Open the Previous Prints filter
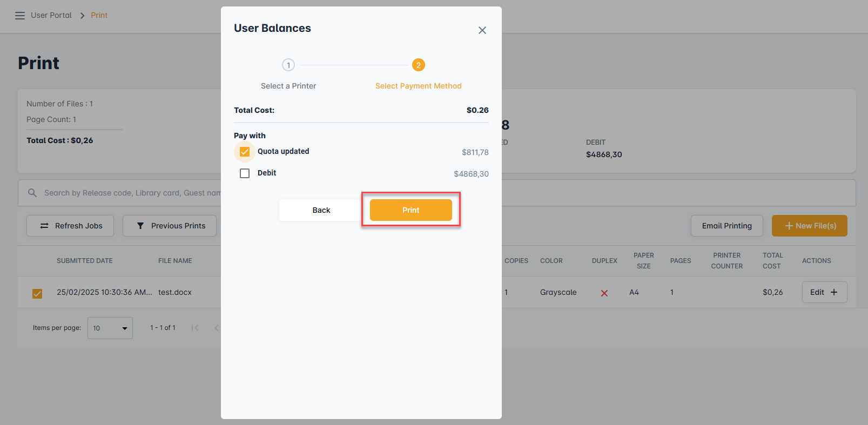Image resolution: width=868 pixels, height=425 pixels. pos(170,226)
